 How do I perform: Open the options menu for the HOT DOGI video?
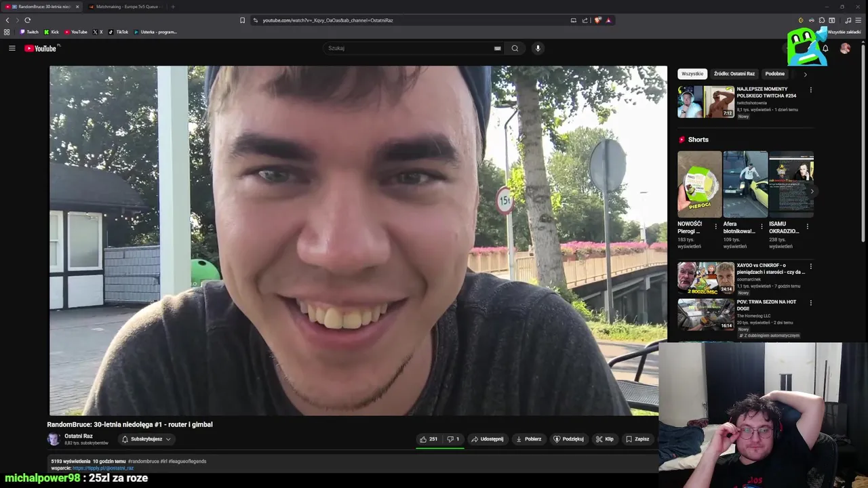(x=810, y=303)
